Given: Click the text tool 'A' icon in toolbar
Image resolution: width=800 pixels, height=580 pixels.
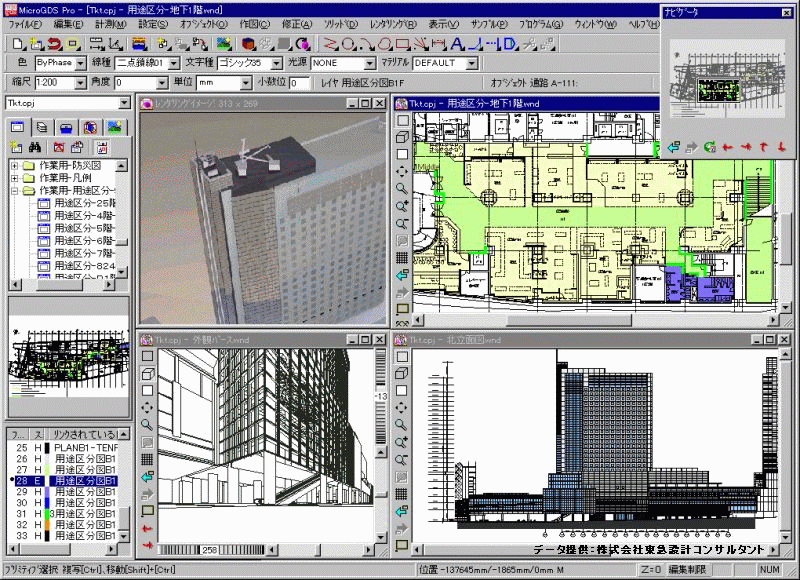Looking at the screenshot, I should (x=458, y=44).
